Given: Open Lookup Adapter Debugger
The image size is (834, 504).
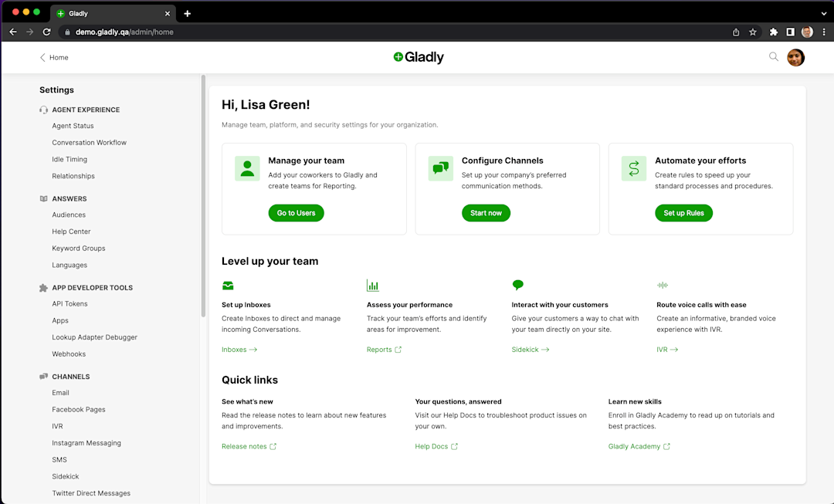Looking at the screenshot, I should click(x=95, y=337).
